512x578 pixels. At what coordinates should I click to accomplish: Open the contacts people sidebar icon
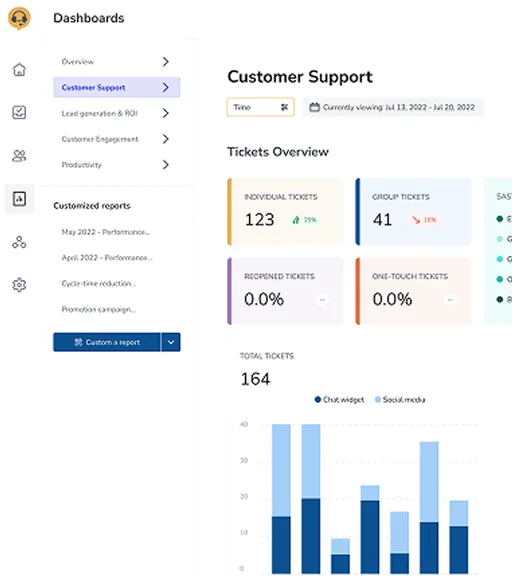pyautogui.click(x=19, y=156)
